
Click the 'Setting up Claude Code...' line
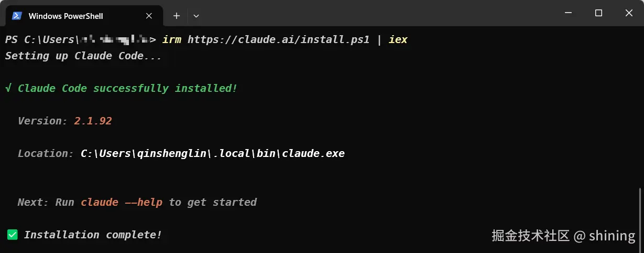[83, 56]
